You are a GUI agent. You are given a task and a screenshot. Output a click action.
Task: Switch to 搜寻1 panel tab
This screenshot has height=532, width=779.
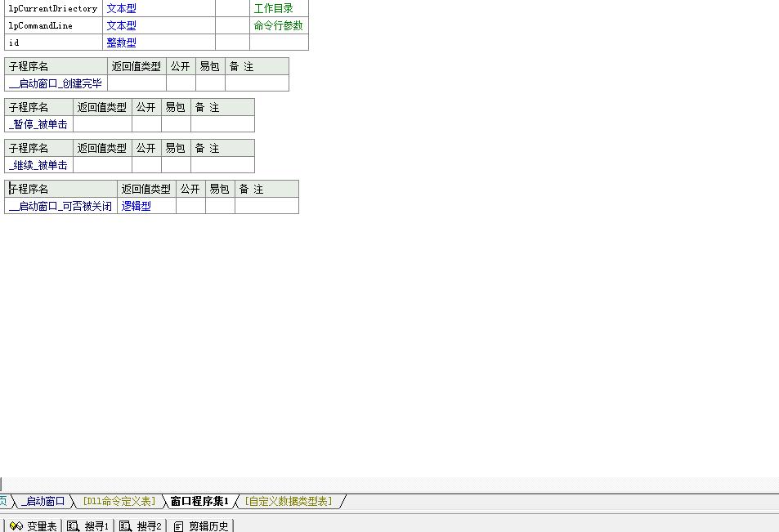pos(96,526)
